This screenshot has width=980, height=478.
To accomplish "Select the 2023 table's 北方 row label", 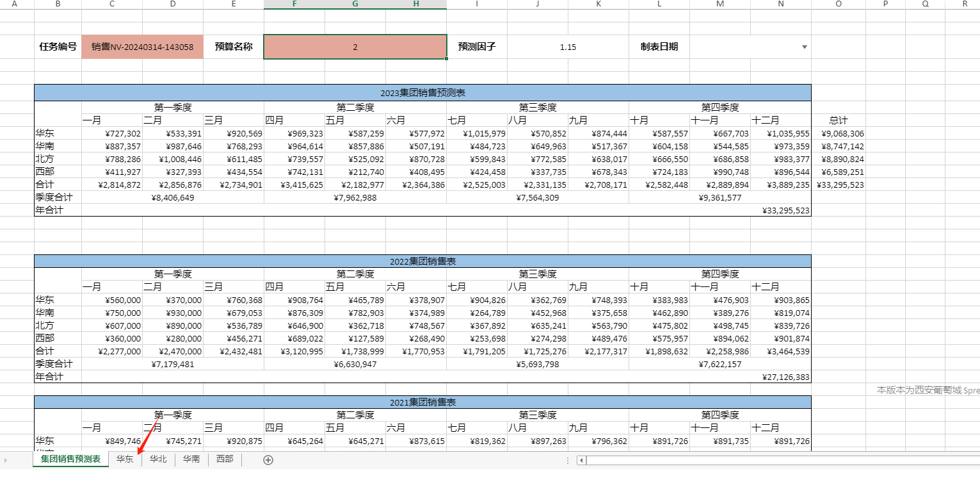I will (58, 160).
